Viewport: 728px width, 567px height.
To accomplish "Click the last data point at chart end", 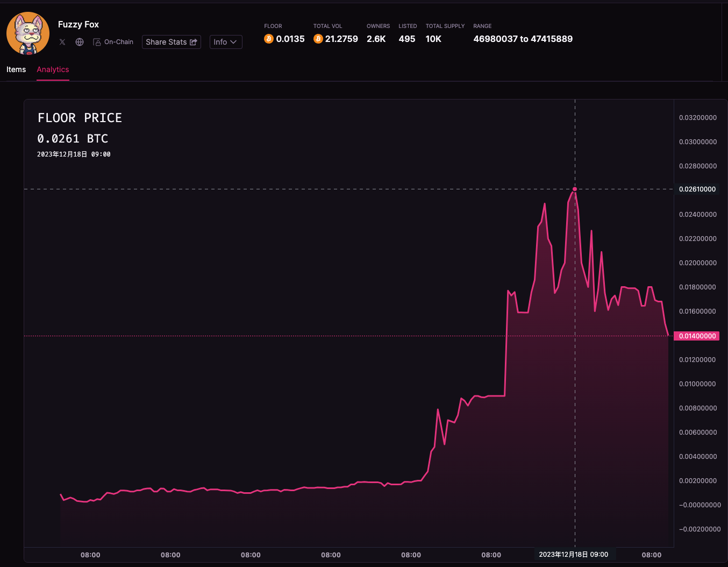I will coord(668,336).
